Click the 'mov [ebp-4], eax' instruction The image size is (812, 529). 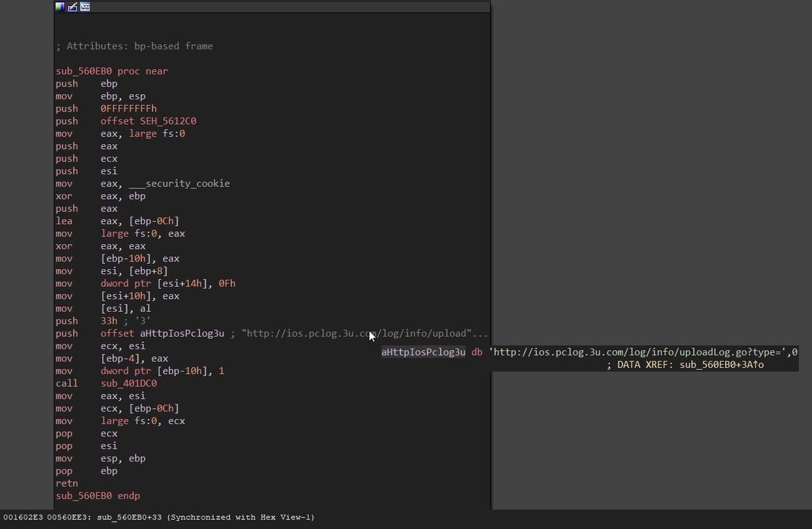pyautogui.click(x=112, y=359)
